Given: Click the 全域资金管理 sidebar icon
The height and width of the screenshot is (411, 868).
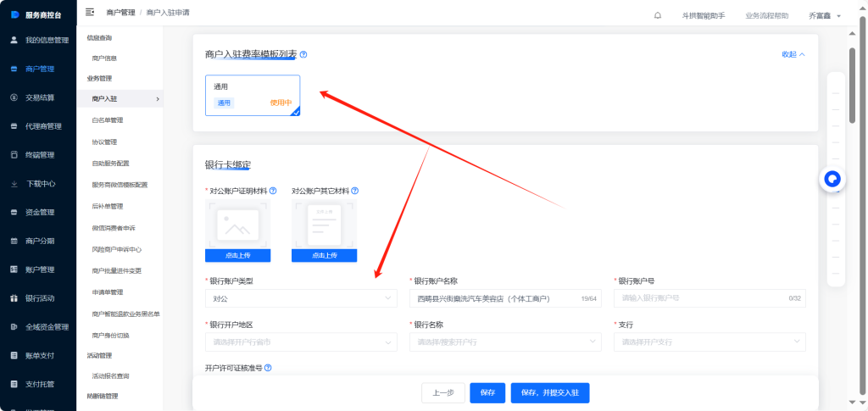Looking at the screenshot, I should coord(14,327).
